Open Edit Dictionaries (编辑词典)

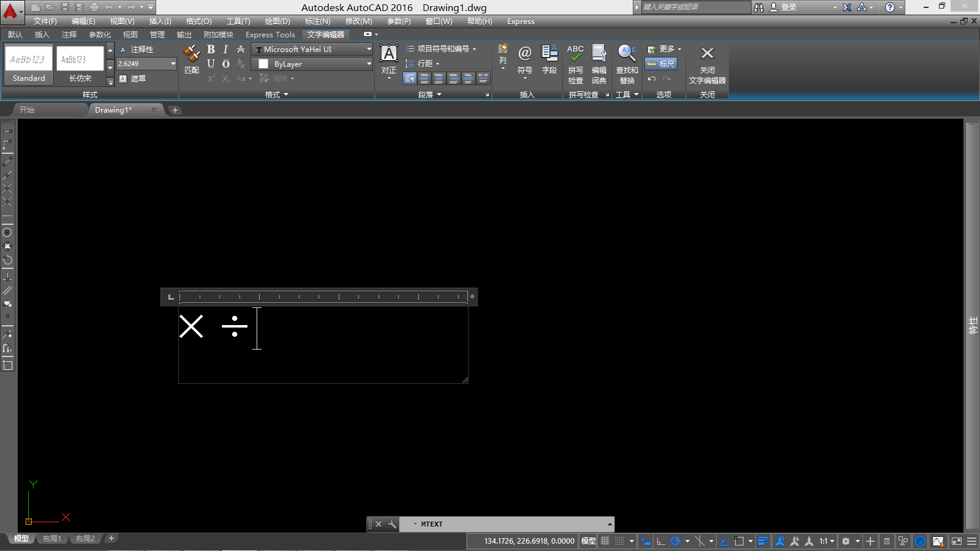(599, 64)
